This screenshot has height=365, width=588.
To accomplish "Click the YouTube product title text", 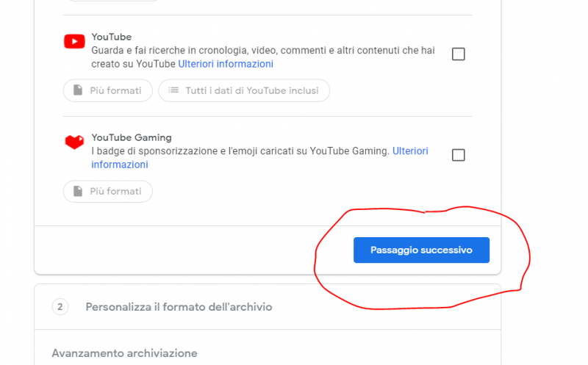I will click(111, 37).
